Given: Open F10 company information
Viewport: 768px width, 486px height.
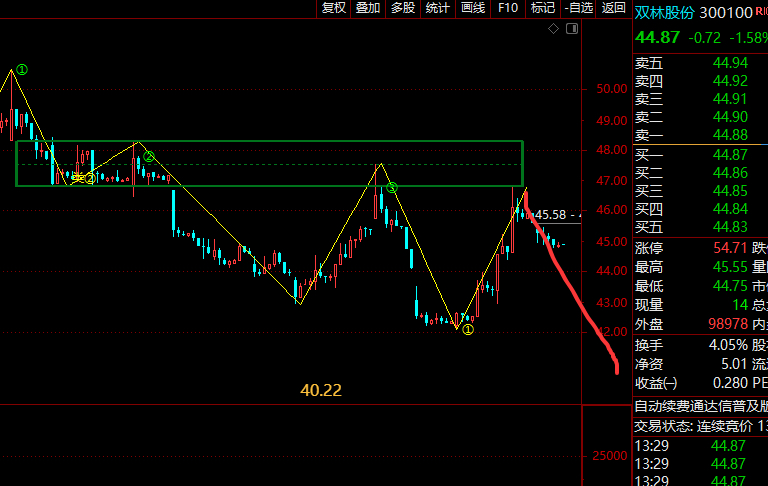Looking at the screenshot, I should coord(508,8).
